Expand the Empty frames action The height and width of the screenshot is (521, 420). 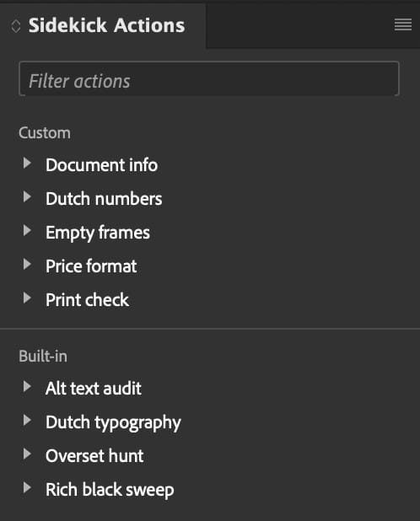tap(27, 230)
